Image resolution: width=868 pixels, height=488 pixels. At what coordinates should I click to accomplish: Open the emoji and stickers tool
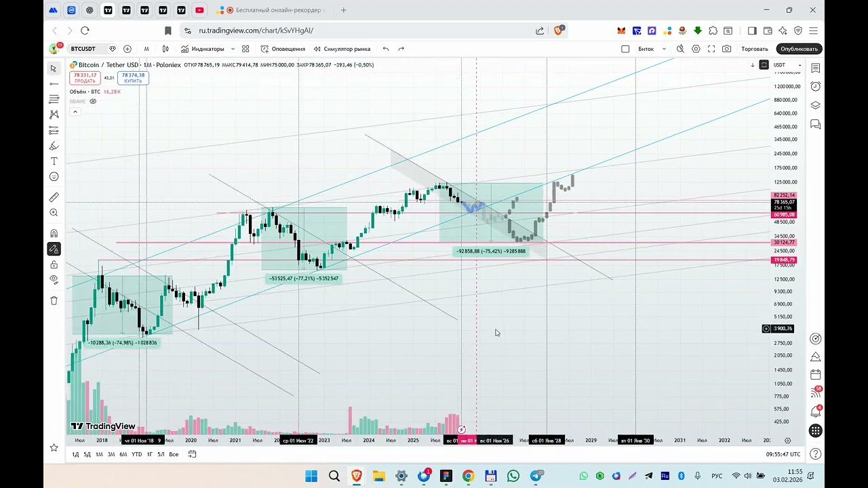(54, 177)
